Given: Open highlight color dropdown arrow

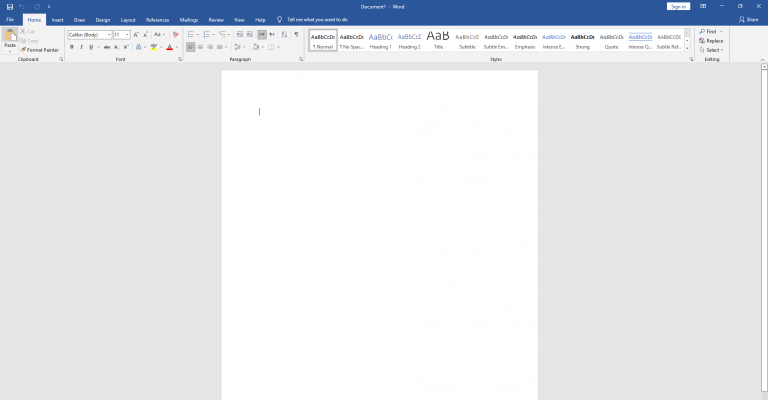Looking at the screenshot, I should pyautogui.click(x=161, y=47).
